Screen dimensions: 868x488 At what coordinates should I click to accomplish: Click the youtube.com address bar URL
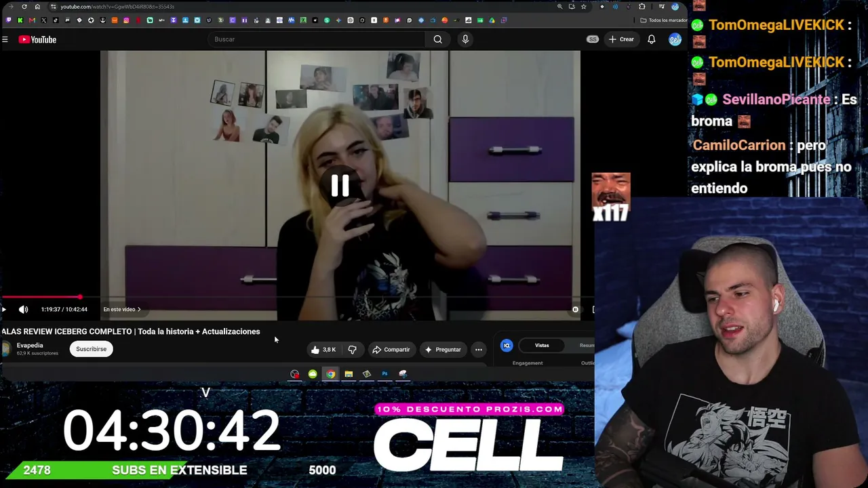point(117,7)
